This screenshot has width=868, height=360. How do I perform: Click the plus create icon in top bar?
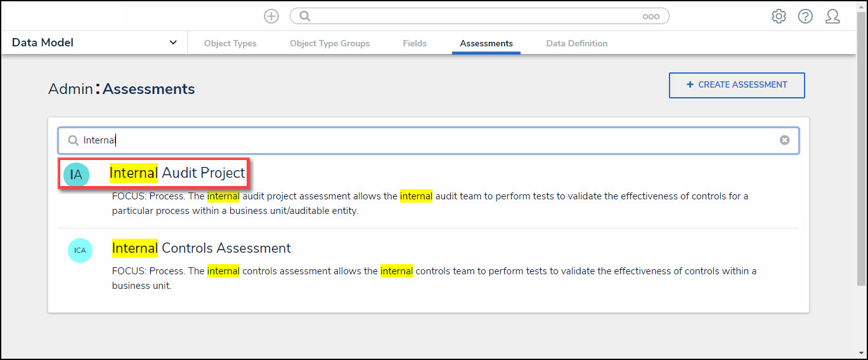(271, 17)
